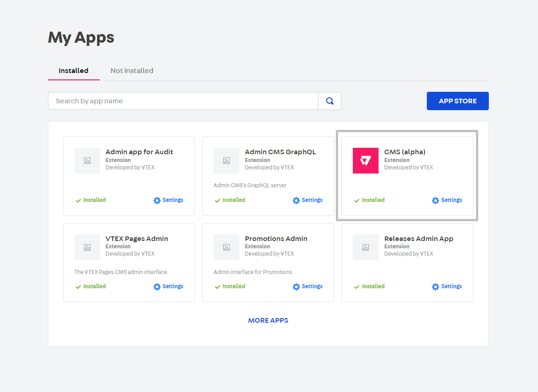
Task: Open Settings text for VTEX Pages Admin
Action: pyautogui.click(x=173, y=286)
